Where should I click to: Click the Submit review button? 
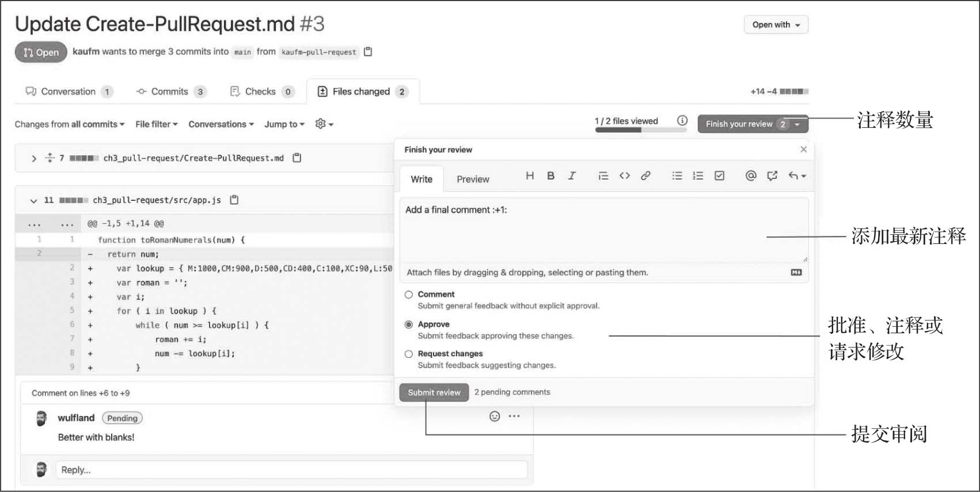point(434,392)
